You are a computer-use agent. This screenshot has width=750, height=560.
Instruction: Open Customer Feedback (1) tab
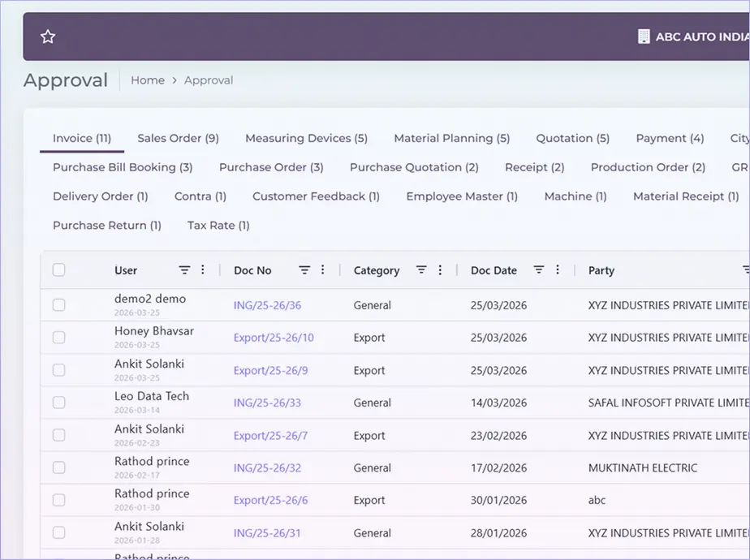click(x=317, y=196)
